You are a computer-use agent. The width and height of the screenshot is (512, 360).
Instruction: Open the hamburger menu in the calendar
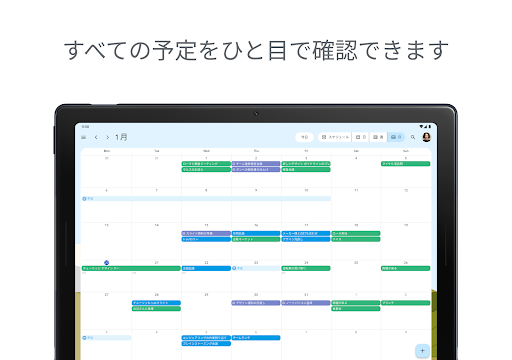pyautogui.click(x=84, y=137)
